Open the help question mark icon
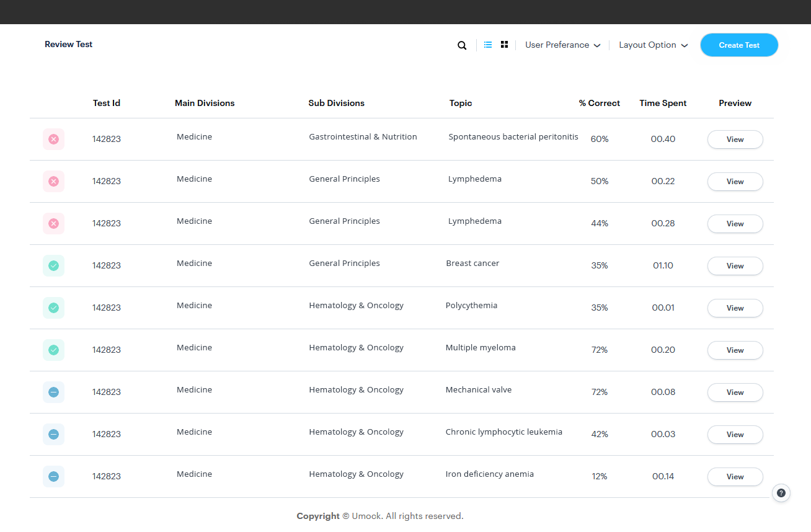811x532 pixels. (x=781, y=494)
